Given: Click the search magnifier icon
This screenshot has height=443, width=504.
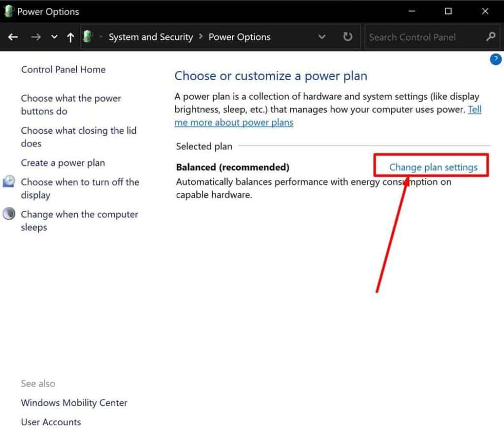Looking at the screenshot, I should tap(491, 37).
